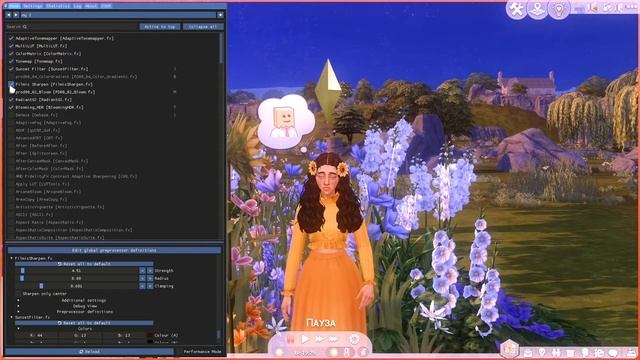Toggle Performance Mode checkbox
The width and height of the screenshot is (640, 360).
178,351
